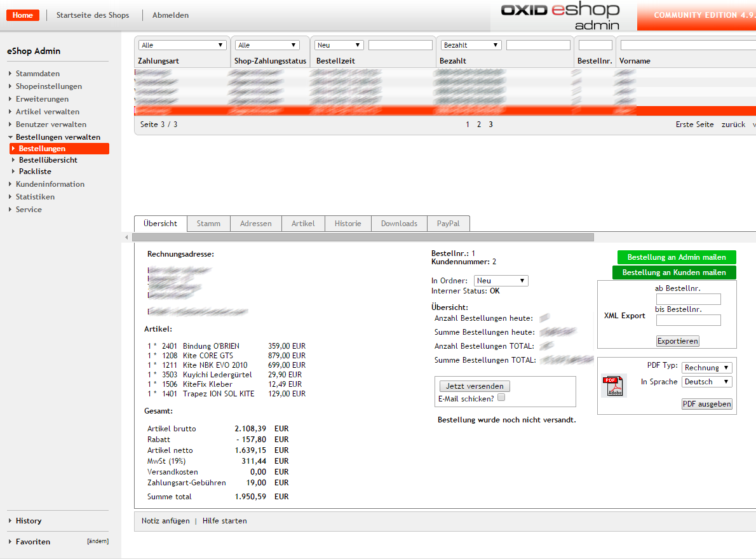Click the Bezahlt filter text field
The image size is (756, 559).
pos(538,45)
